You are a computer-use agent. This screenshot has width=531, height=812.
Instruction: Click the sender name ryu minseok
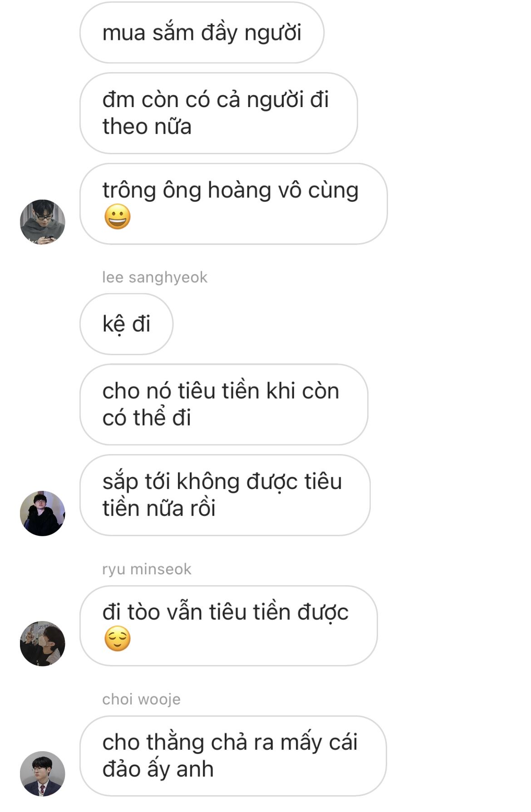(x=147, y=569)
